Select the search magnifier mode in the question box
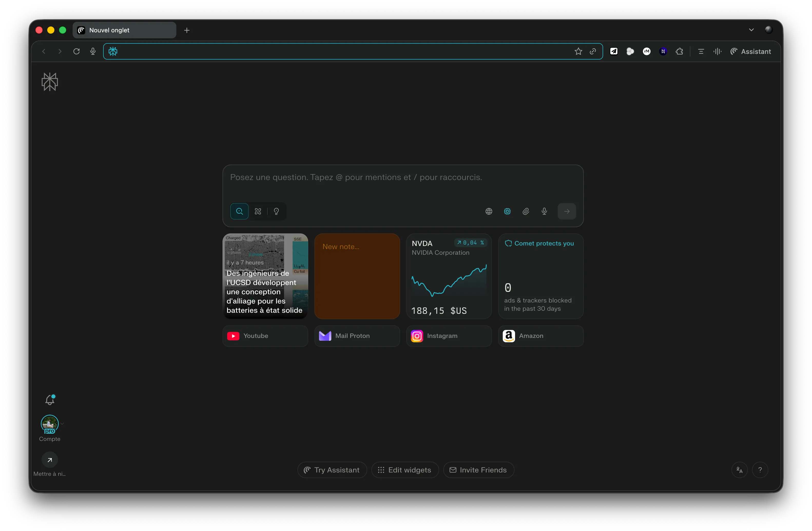The width and height of the screenshot is (812, 531). [239, 211]
